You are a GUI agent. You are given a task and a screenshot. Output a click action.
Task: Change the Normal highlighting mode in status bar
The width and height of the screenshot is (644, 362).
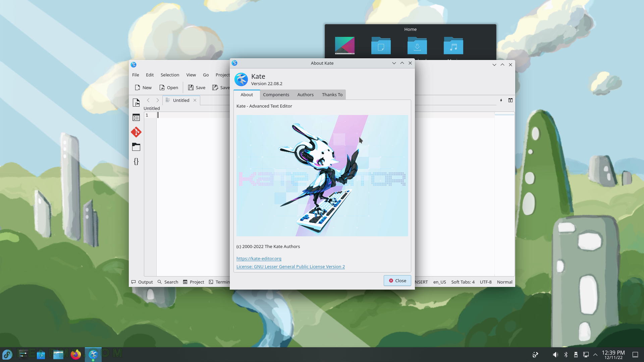click(504, 282)
